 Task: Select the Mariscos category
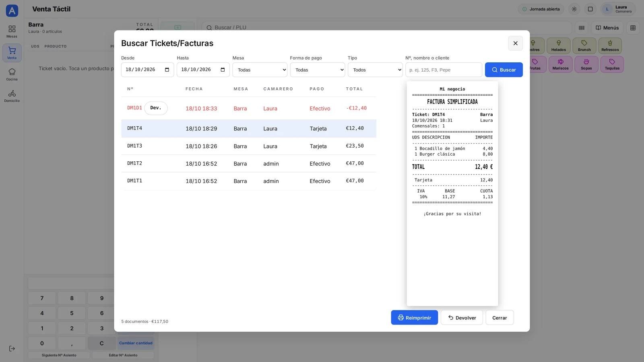tap(560, 64)
